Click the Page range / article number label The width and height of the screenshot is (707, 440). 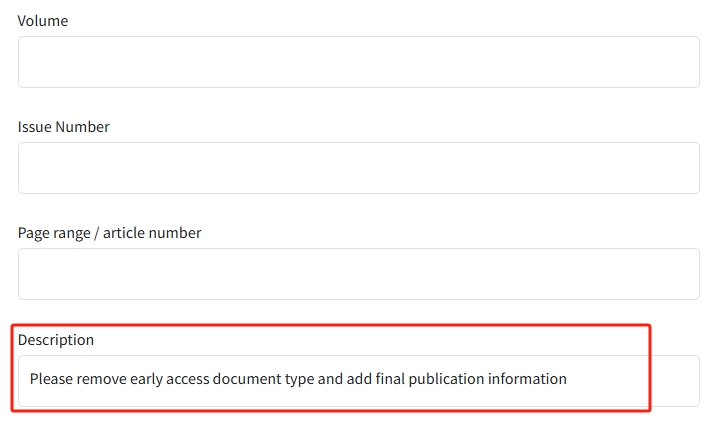click(110, 233)
